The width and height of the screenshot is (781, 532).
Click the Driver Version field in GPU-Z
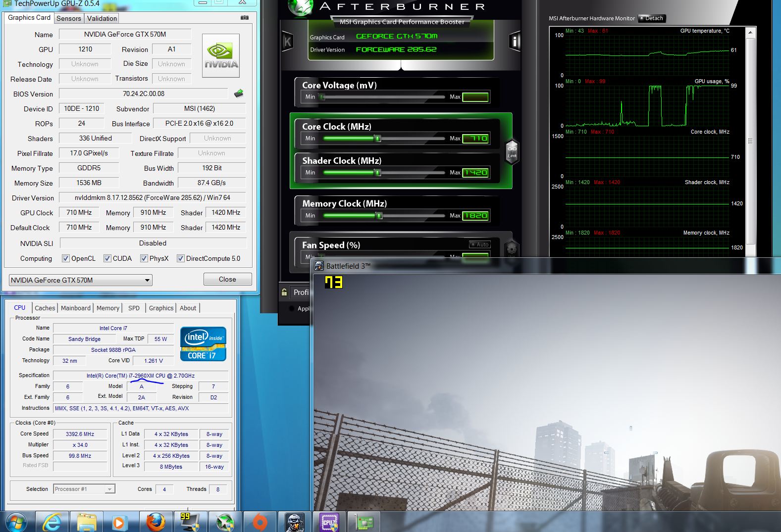pos(153,197)
